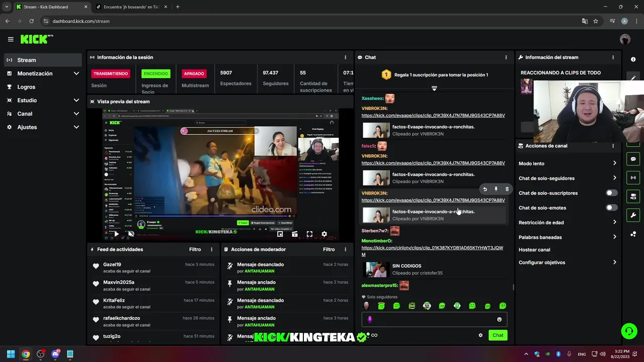Send message with Chat button
This screenshot has width=644, height=362.
pos(498,335)
